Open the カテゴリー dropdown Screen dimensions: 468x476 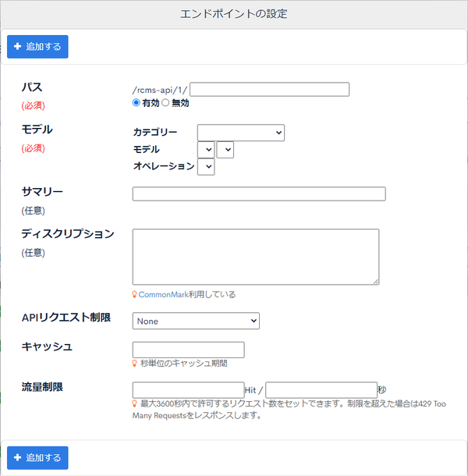(241, 133)
